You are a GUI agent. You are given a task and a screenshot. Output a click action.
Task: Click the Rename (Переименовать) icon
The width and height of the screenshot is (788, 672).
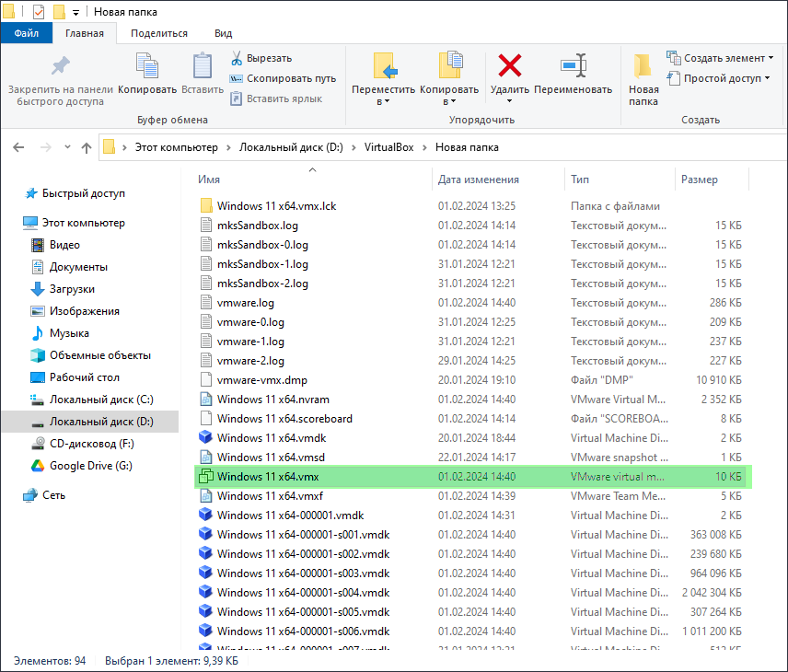(x=574, y=66)
